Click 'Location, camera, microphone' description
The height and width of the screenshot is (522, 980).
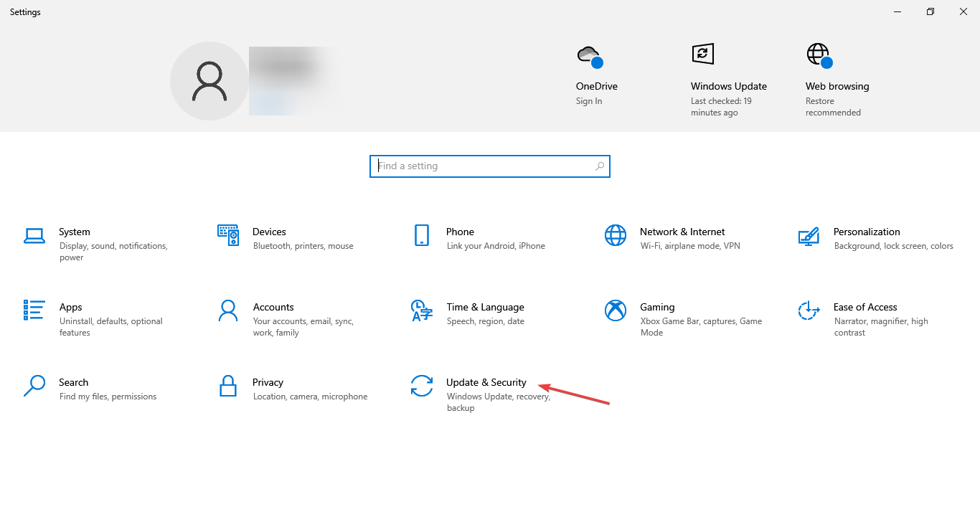[310, 397]
